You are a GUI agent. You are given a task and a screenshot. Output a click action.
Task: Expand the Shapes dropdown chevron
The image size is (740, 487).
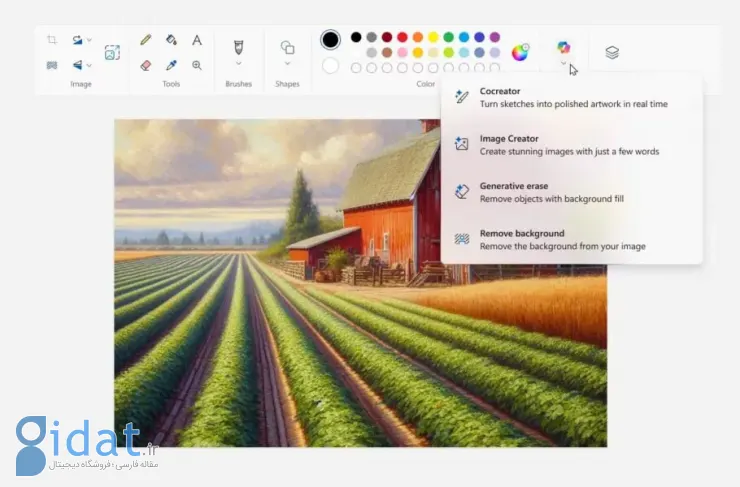pos(287,63)
